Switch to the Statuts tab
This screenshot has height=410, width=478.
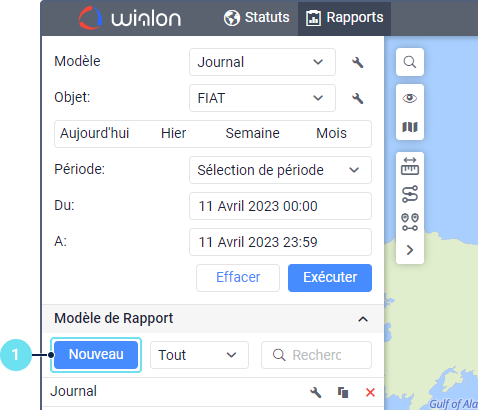[x=257, y=18]
